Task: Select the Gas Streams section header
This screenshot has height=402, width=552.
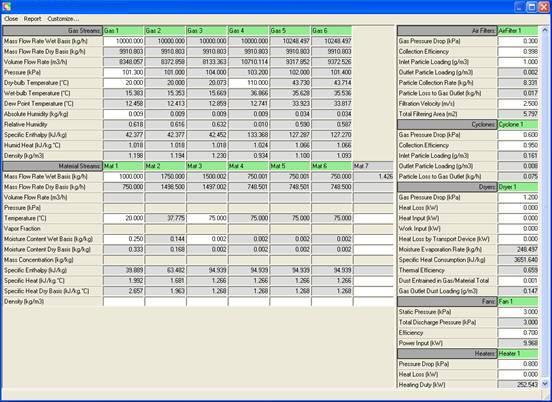Action: (52, 31)
